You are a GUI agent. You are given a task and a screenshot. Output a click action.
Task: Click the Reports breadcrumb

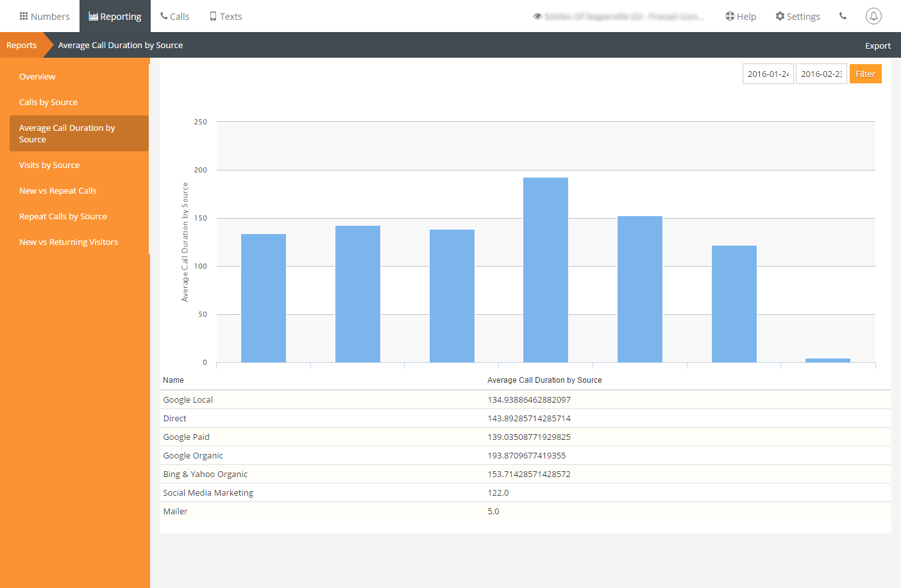pos(21,45)
